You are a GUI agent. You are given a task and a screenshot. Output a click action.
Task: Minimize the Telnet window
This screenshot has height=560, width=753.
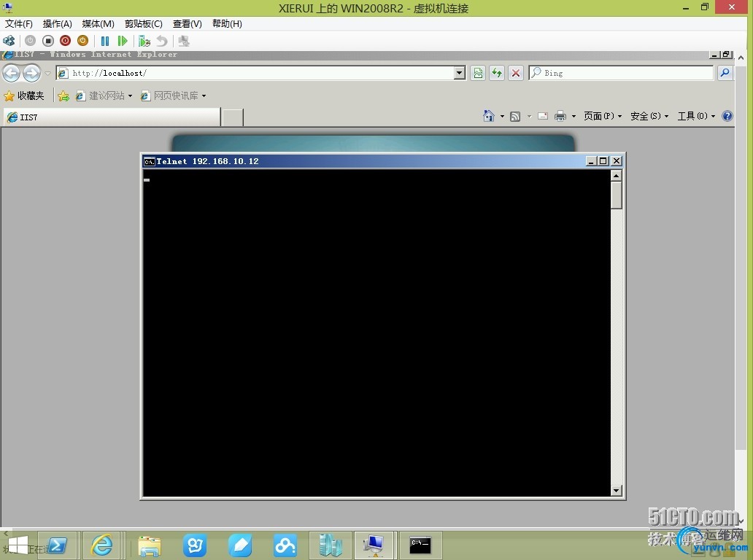tap(592, 161)
